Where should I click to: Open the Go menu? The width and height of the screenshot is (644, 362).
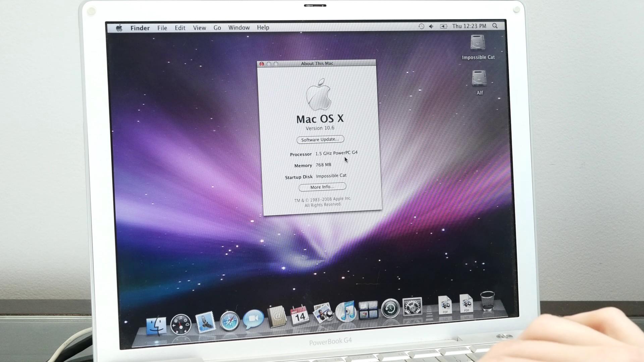pyautogui.click(x=217, y=28)
